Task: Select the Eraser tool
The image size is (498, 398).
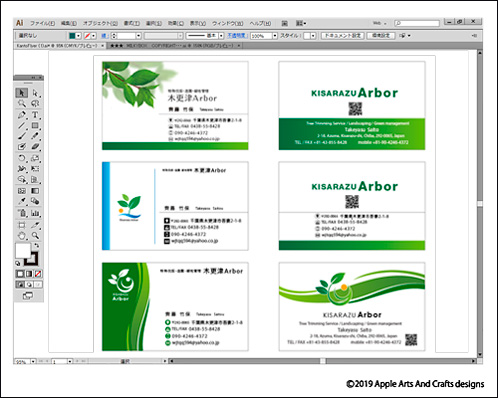Action: [35, 147]
